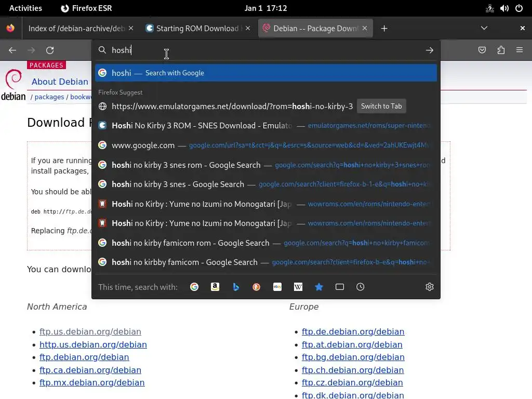Select 'hoshi no kirbby famicom' suggestion
The height and width of the screenshot is (399, 532).
265,262
